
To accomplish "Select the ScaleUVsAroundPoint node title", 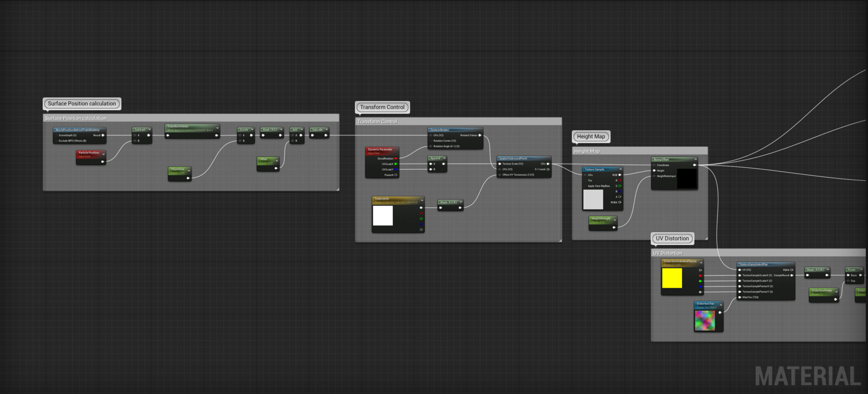I will coord(513,158).
